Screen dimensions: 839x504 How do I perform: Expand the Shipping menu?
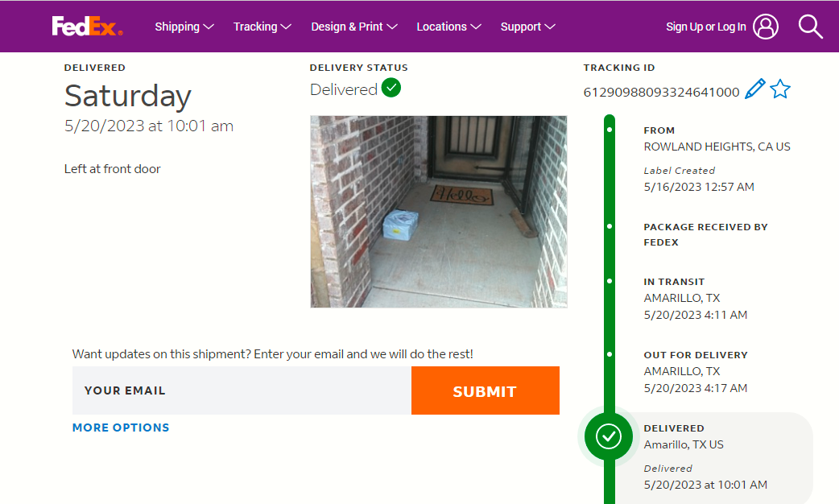184,27
